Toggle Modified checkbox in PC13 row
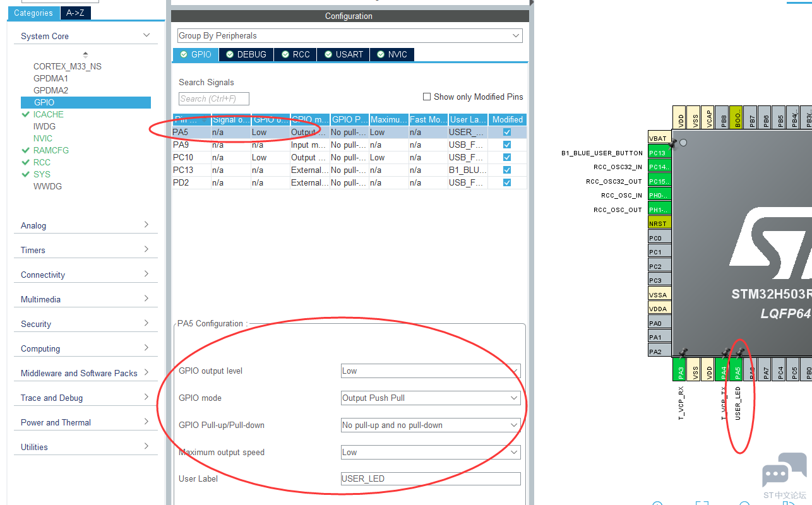This screenshot has height=505, width=812. pos(507,170)
